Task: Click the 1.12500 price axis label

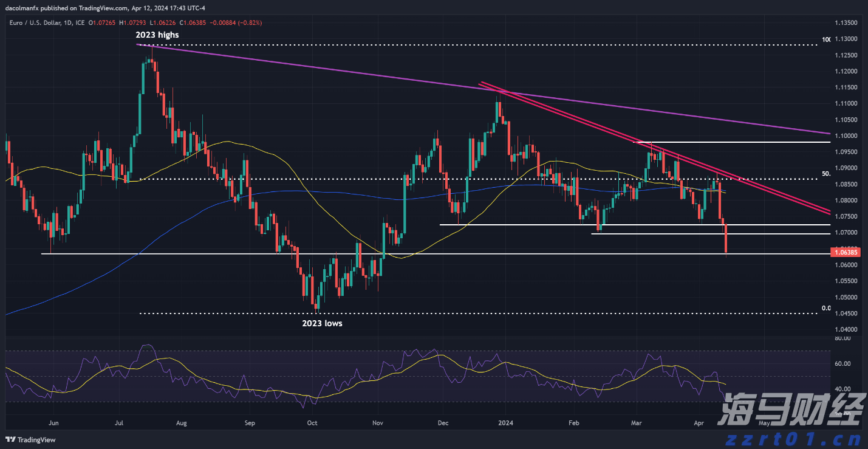Action: [846, 55]
